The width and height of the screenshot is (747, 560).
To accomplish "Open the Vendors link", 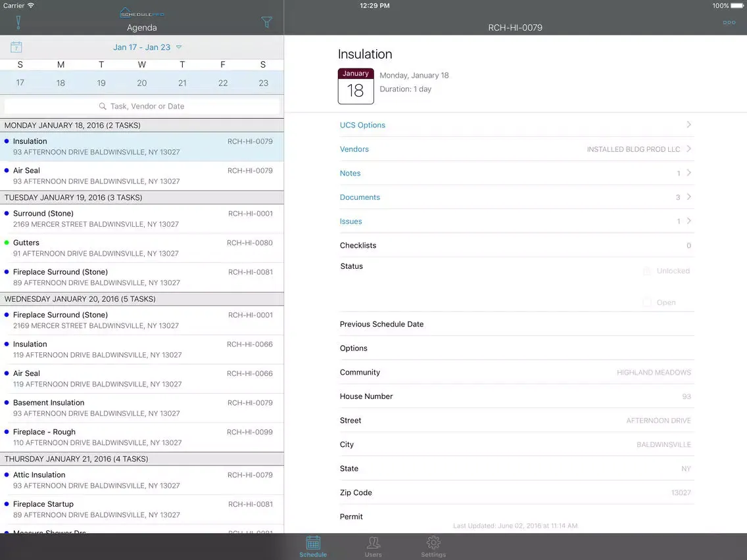I will [354, 149].
